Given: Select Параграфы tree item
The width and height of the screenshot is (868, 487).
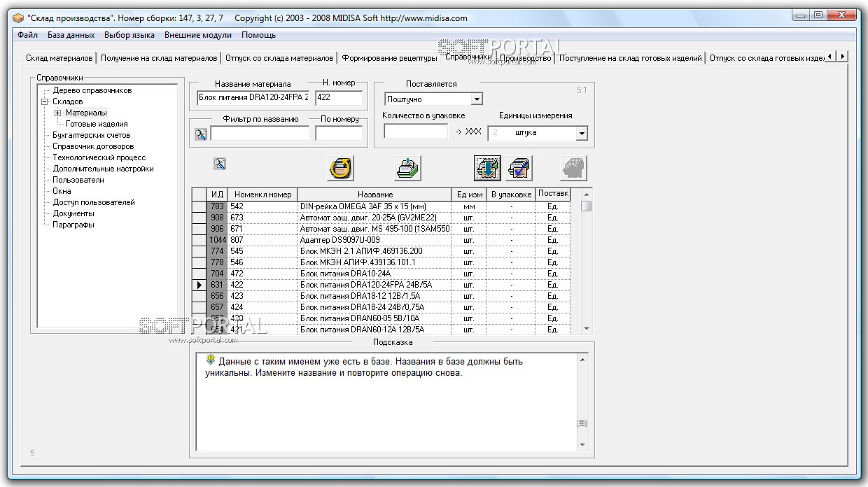Looking at the screenshot, I should pyautogui.click(x=73, y=225).
